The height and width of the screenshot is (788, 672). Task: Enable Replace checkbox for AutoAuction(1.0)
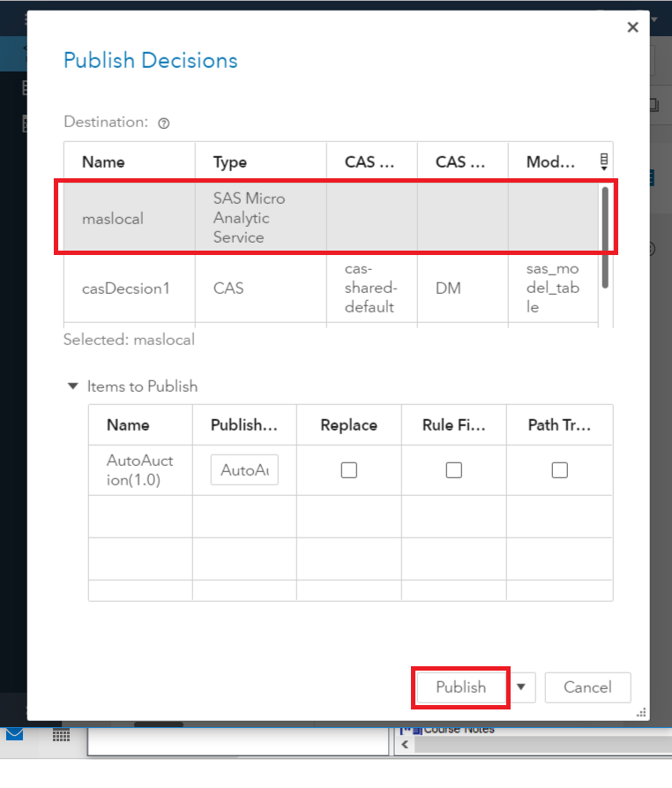click(x=349, y=470)
